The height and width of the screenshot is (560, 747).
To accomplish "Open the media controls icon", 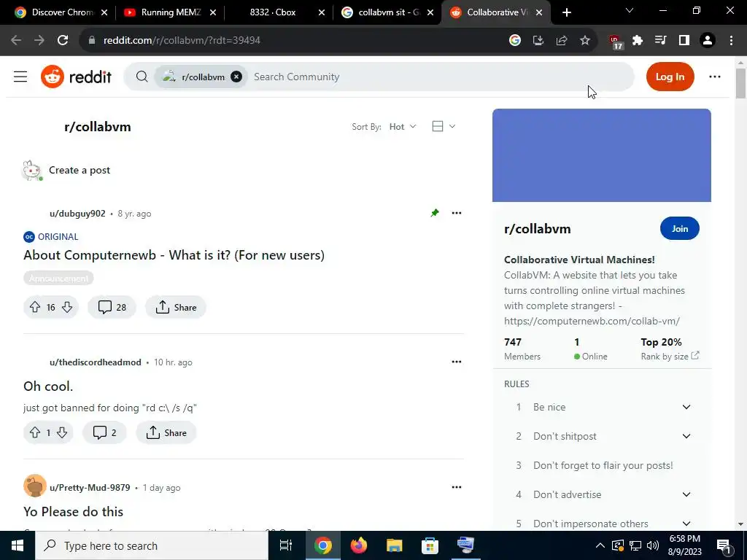I will [x=660, y=41].
